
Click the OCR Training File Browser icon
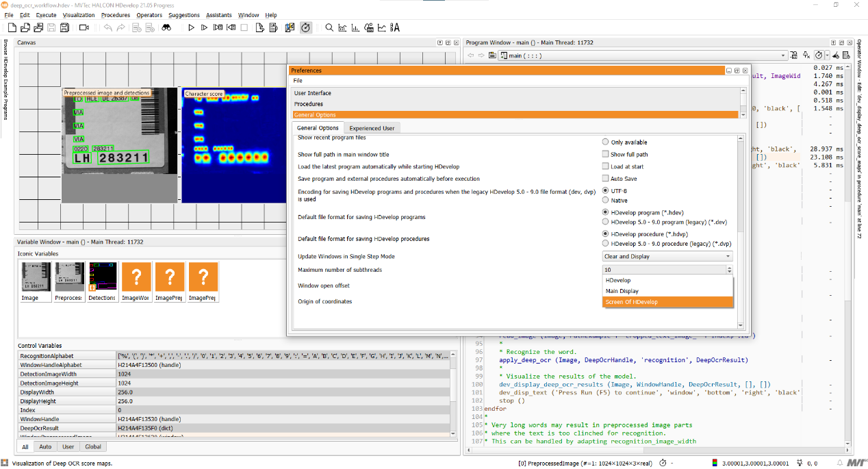(396, 27)
